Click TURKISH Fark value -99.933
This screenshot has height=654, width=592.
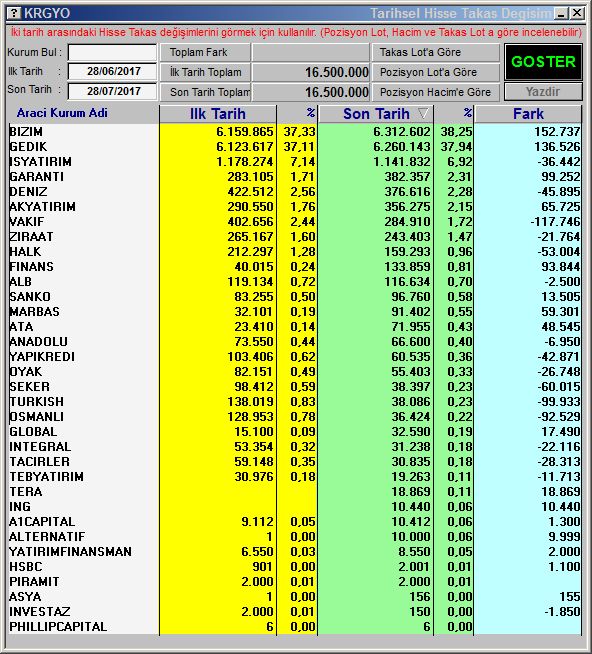click(558, 402)
